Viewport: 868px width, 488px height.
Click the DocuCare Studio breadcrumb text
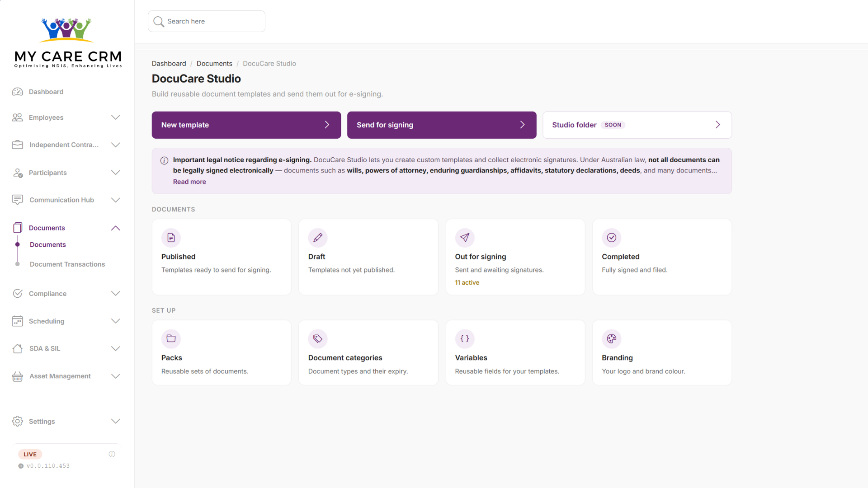tap(269, 64)
